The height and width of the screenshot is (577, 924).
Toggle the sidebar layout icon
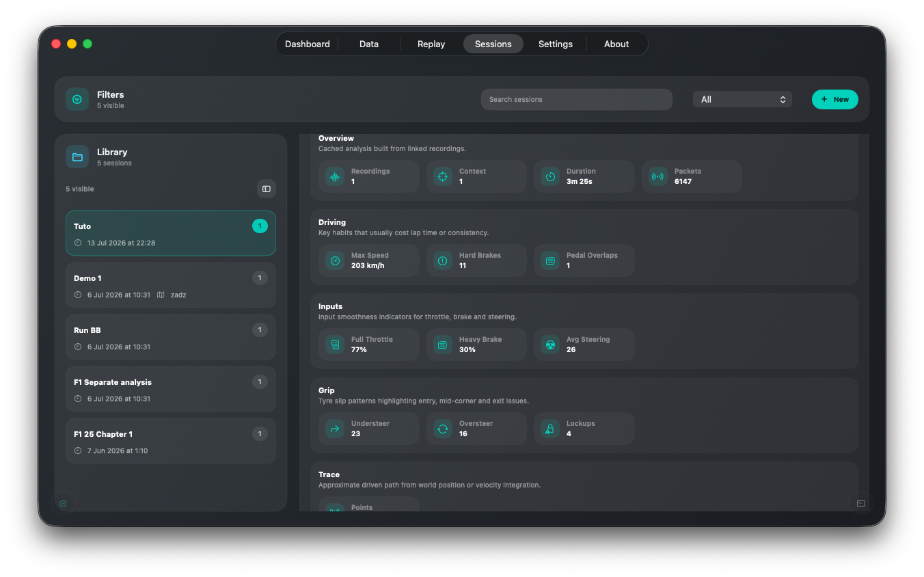(x=267, y=189)
